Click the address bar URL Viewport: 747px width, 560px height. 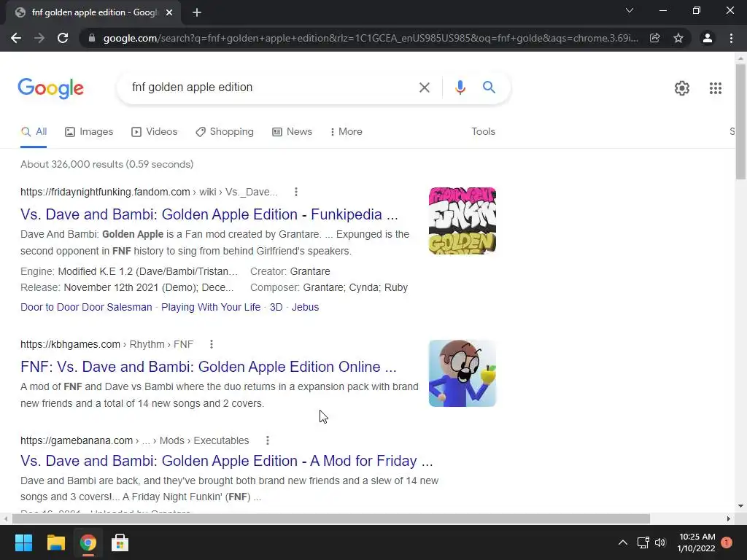tap(370, 38)
